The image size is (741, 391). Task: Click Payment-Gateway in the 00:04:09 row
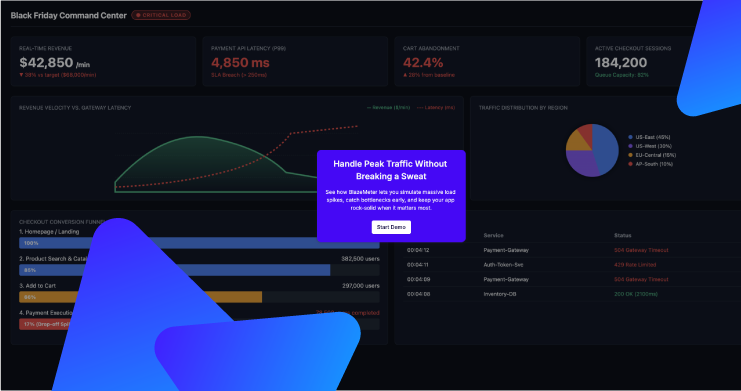(x=506, y=279)
